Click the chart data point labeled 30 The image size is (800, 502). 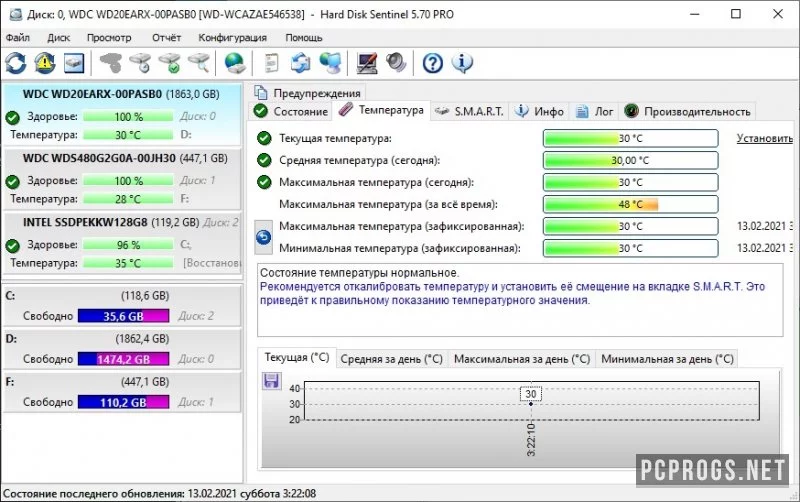coord(531,404)
